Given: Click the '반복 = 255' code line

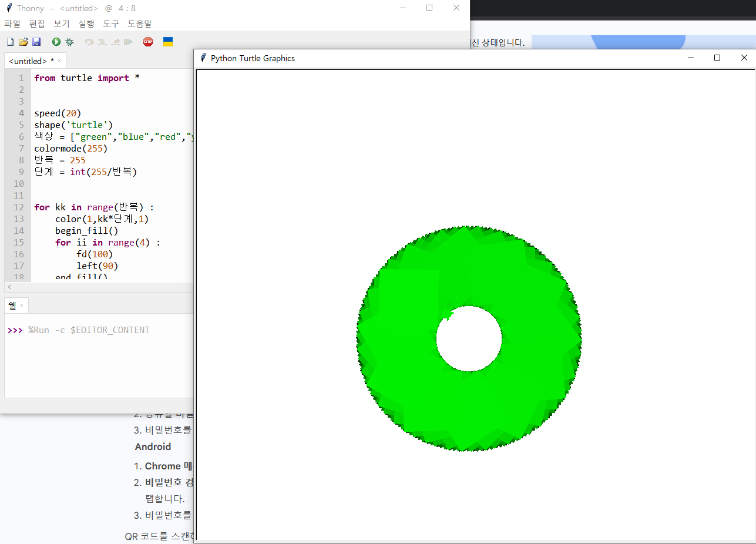Looking at the screenshot, I should pos(60,160).
